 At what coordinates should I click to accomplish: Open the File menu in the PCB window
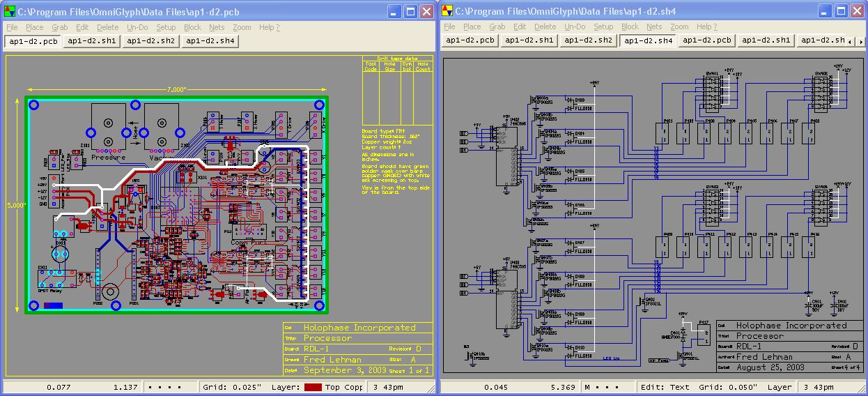pyautogui.click(x=12, y=27)
